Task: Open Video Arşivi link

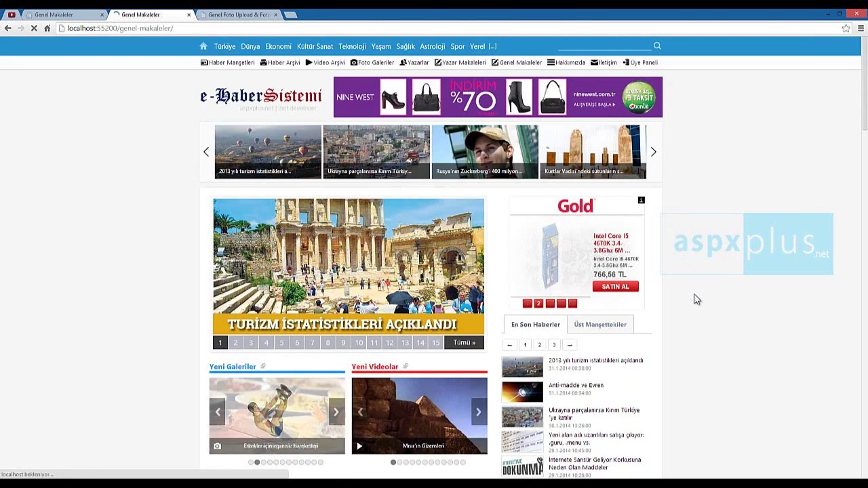Action: point(325,62)
